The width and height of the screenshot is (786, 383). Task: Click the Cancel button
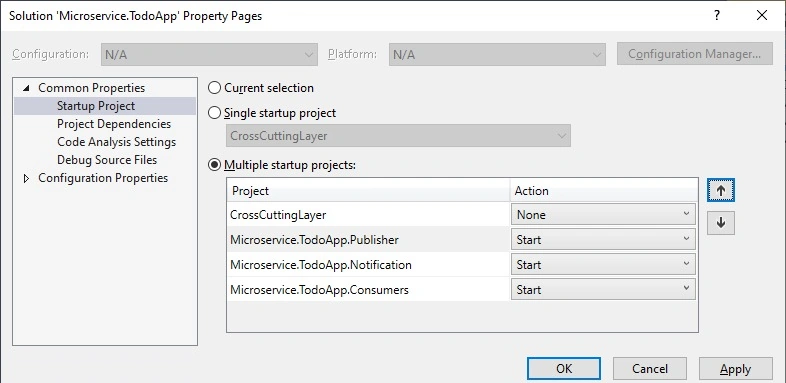(x=650, y=369)
